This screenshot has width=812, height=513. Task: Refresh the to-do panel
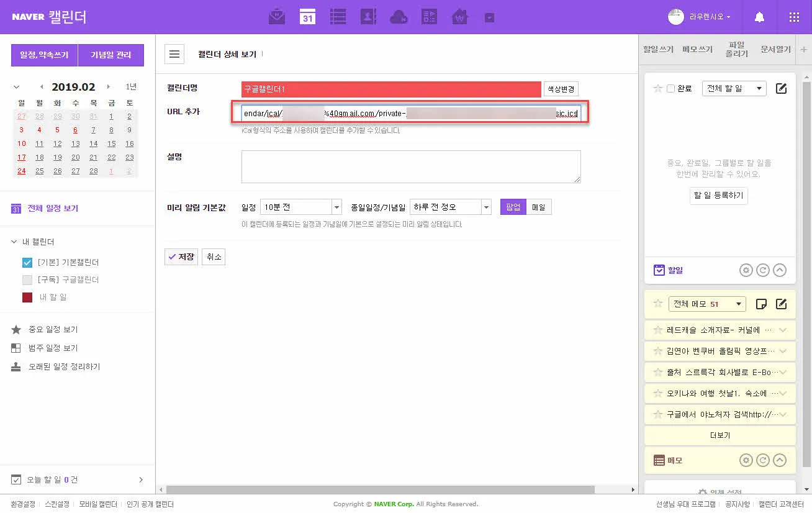[x=763, y=270]
